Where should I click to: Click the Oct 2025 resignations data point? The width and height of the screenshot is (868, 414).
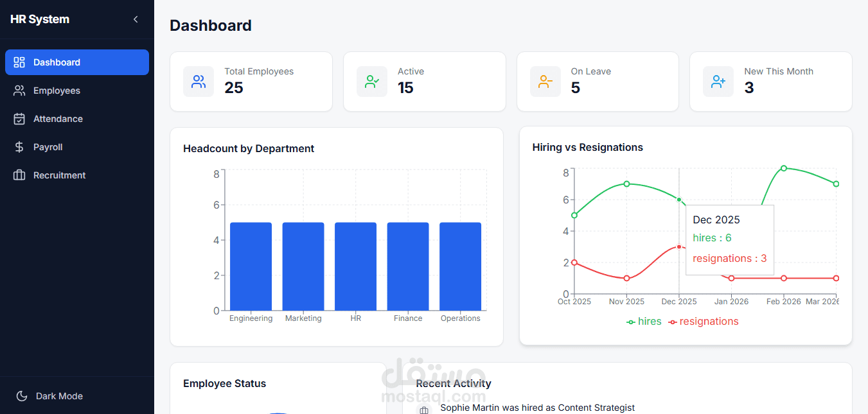click(x=574, y=263)
